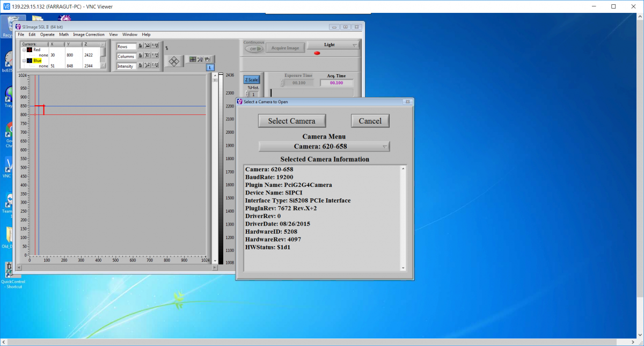Image resolution: width=644 pixels, height=346 pixels.
Task: Open the View menu
Action: coord(113,34)
